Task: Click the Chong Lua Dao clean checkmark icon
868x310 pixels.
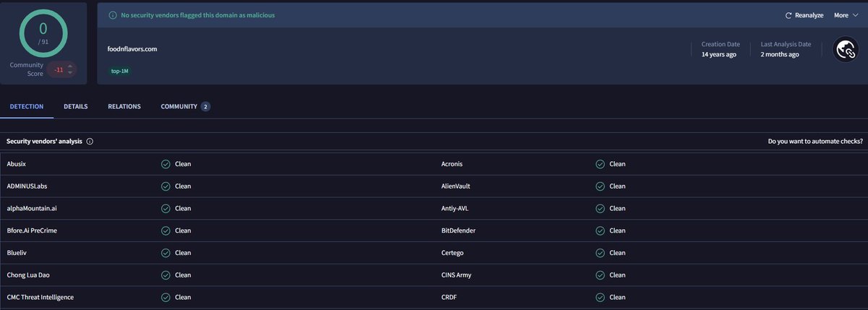Action: click(166, 275)
